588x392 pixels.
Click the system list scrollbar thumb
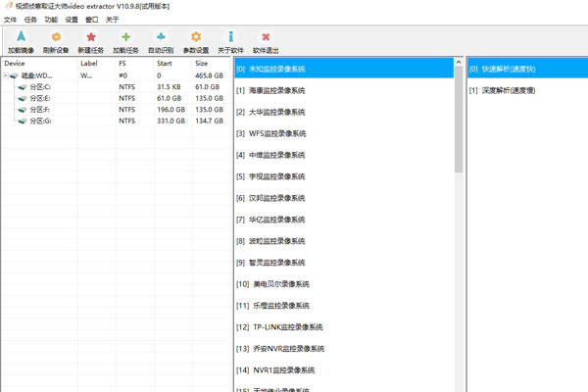point(459,120)
